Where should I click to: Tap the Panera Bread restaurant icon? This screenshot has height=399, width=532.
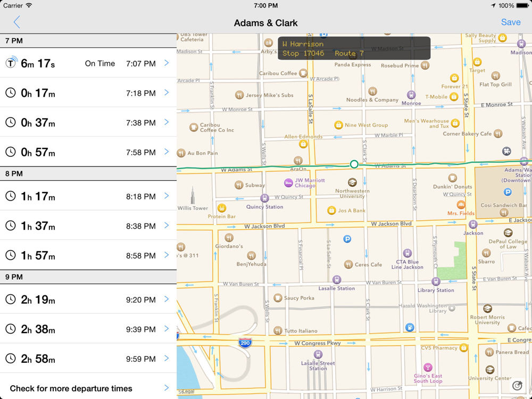point(489,352)
